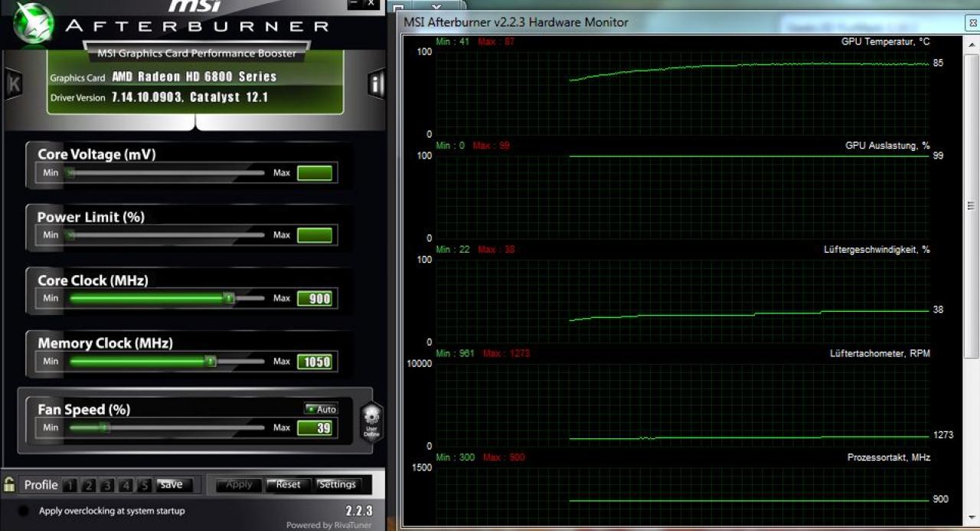Click the Prozessortakt MHz graph
Screen dimensions: 980x531
683,496
